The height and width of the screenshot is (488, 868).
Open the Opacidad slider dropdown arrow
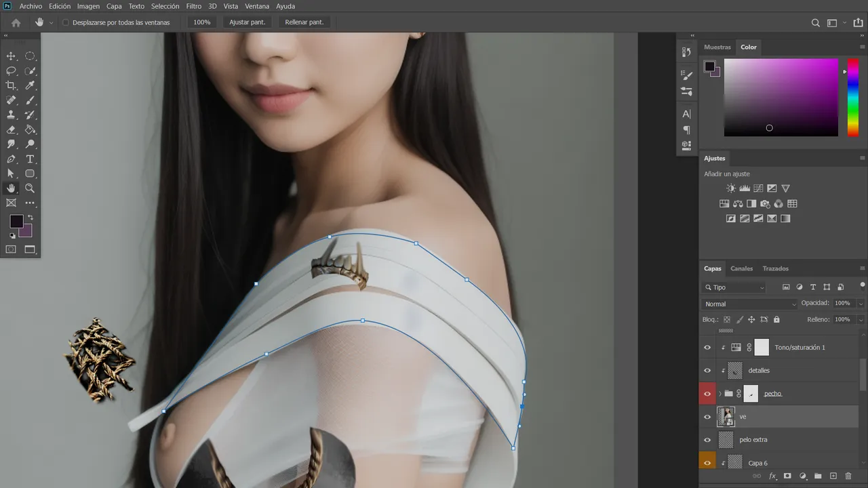pyautogui.click(x=861, y=304)
